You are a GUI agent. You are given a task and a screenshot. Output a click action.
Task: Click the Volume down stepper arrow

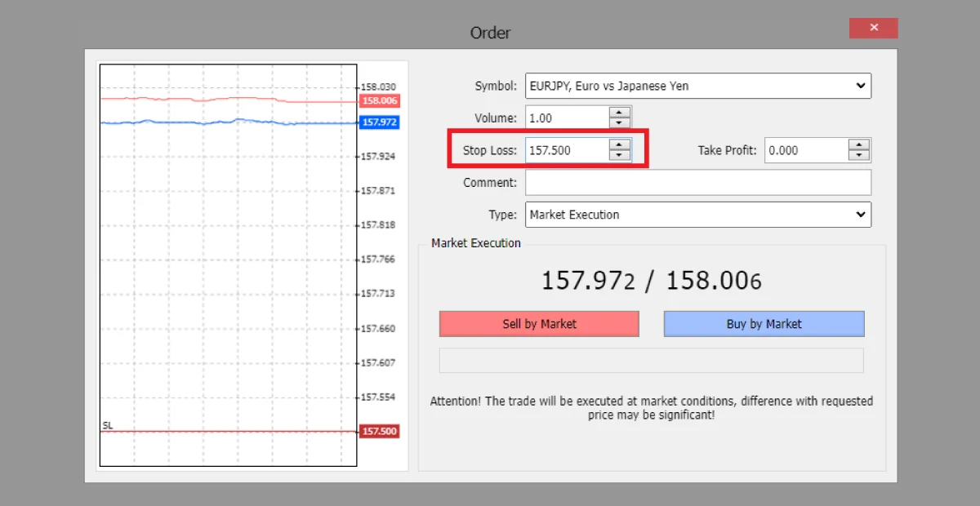tap(619, 121)
